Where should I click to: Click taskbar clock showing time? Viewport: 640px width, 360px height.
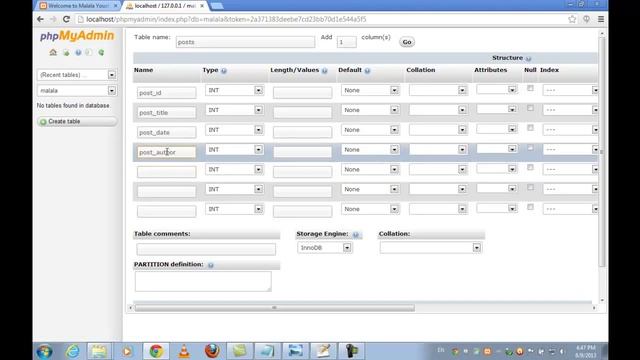pos(585,351)
